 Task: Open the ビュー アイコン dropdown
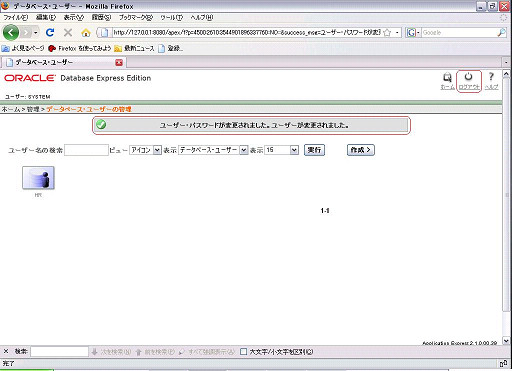145,150
